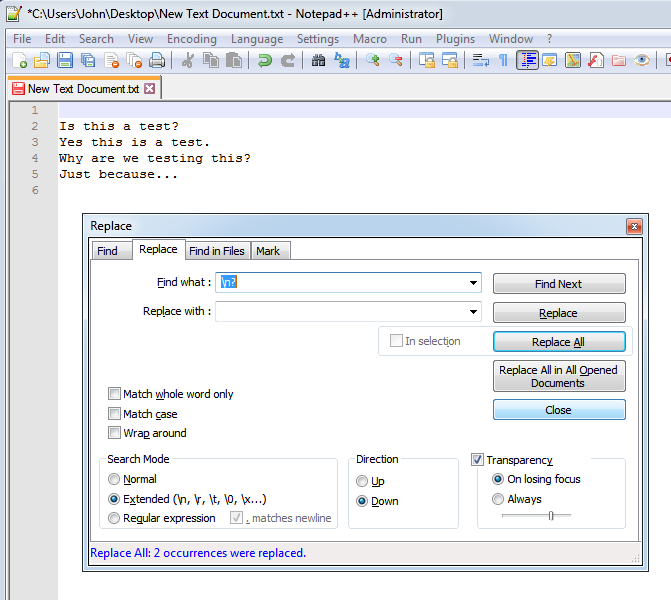Open the Settings menu
Image resolution: width=671 pixels, height=600 pixels.
click(318, 39)
